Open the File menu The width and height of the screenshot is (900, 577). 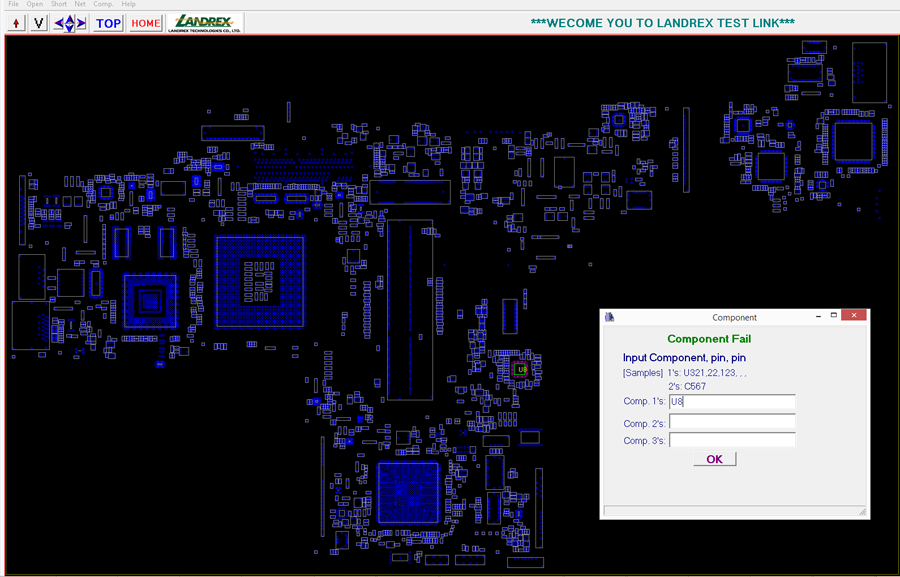[x=13, y=4]
